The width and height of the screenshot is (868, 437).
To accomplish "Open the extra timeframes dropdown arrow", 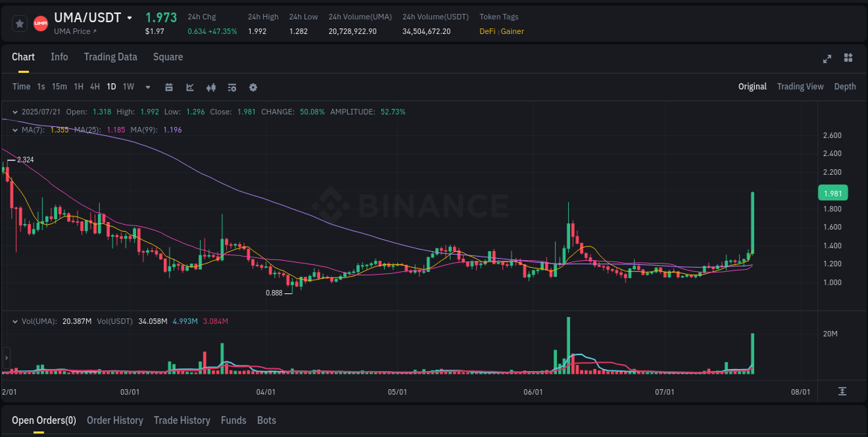I will pyautogui.click(x=147, y=87).
